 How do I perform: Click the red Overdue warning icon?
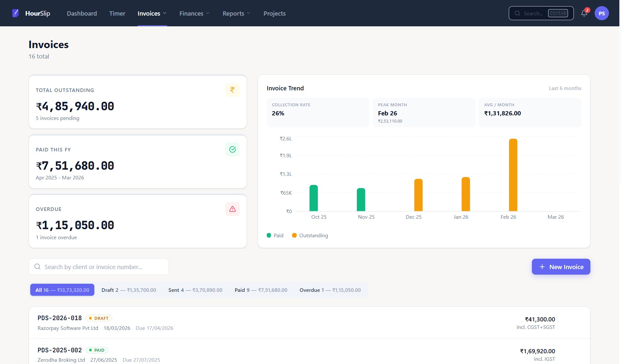(x=232, y=209)
